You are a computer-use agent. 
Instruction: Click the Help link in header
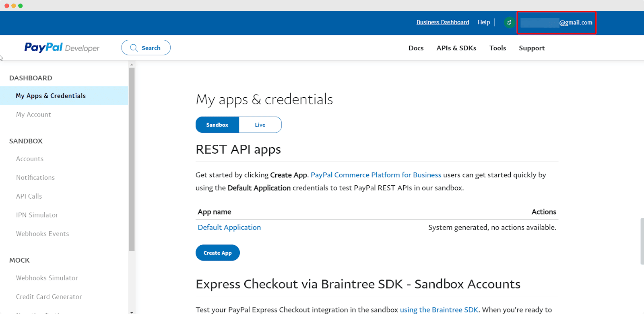click(484, 22)
